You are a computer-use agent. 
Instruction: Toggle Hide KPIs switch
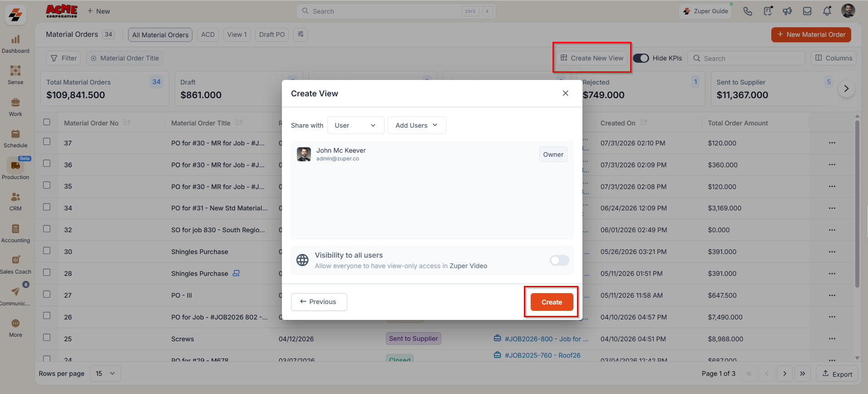641,58
